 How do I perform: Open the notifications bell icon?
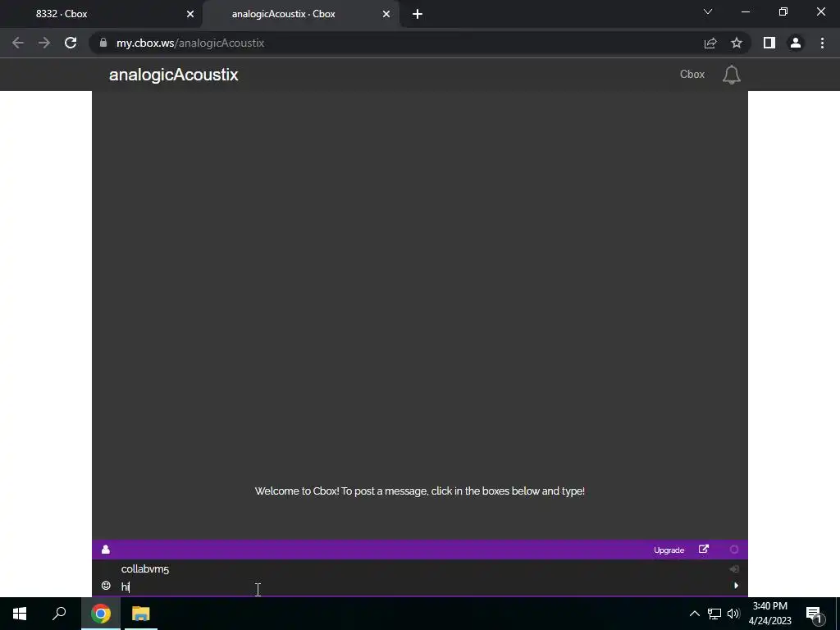pyautogui.click(x=731, y=75)
